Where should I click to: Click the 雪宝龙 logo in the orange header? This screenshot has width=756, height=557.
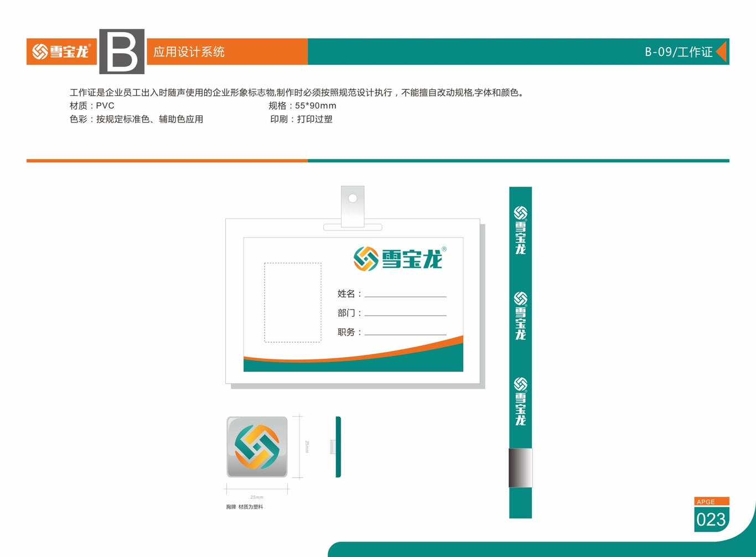coord(61,51)
